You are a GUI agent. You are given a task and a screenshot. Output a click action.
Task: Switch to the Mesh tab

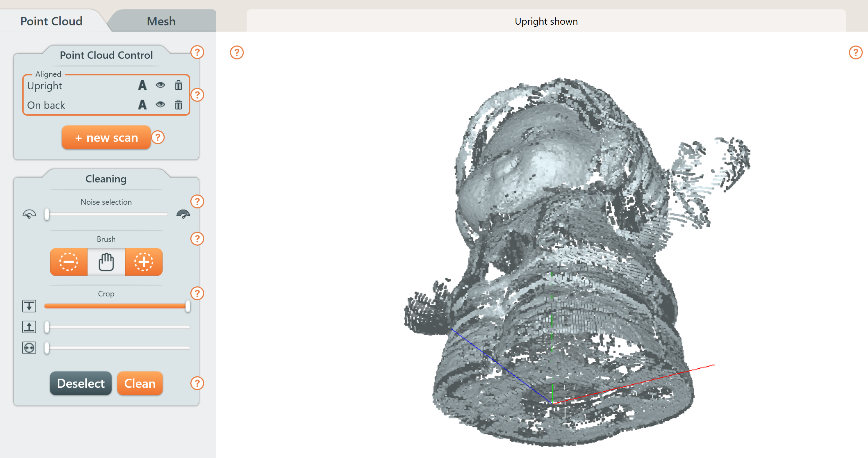point(161,21)
